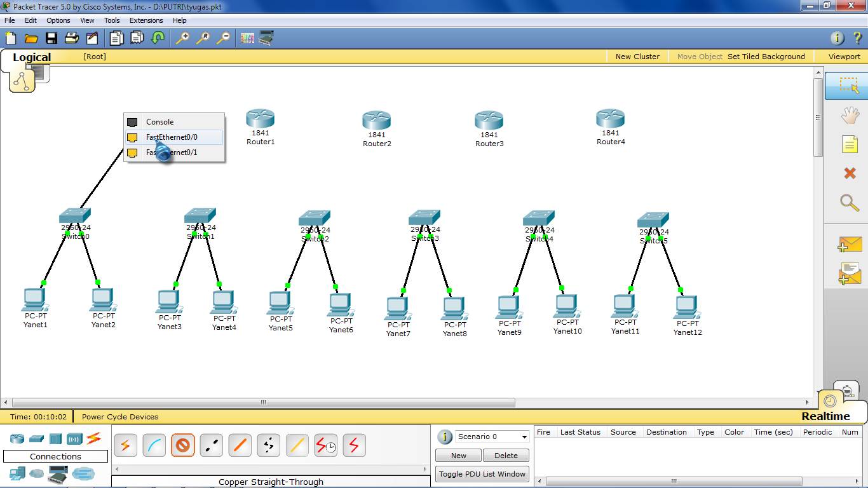Choose FastEthernet0/0 in port popup
Screen dimensions: 868x488
pyautogui.click(x=174, y=137)
